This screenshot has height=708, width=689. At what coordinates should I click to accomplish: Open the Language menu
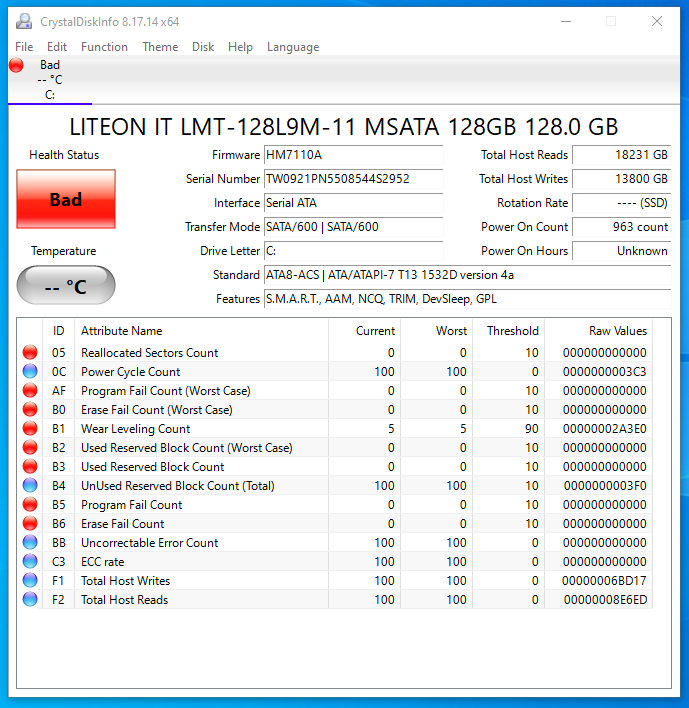[293, 47]
